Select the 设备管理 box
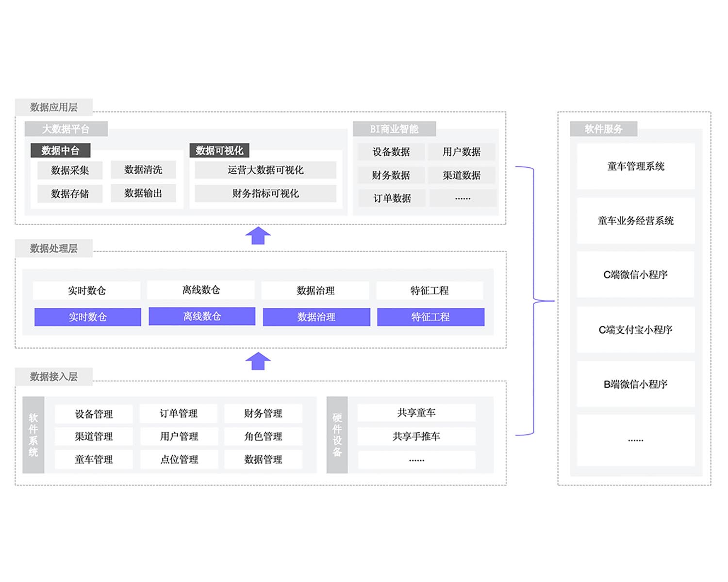This screenshot has height=582, width=728. pyautogui.click(x=94, y=414)
